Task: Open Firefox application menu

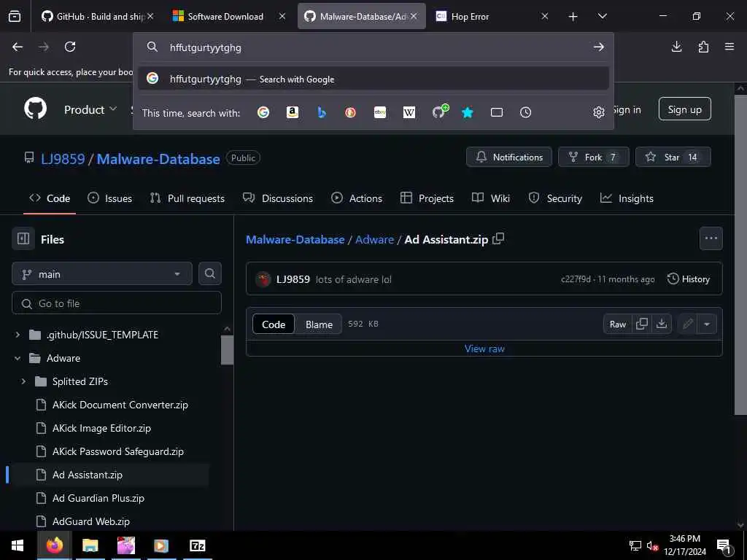Action: (x=729, y=47)
